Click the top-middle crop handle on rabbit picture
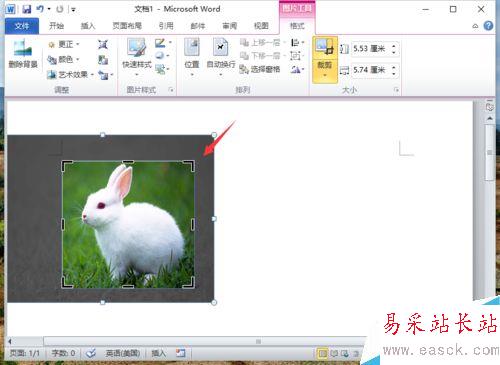This screenshot has height=365, width=500. [x=128, y=162]
